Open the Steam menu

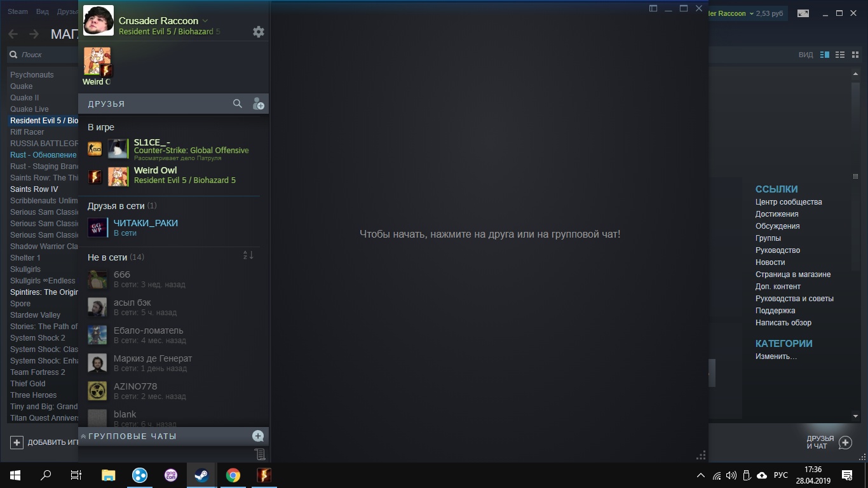[x=18, y=11]
